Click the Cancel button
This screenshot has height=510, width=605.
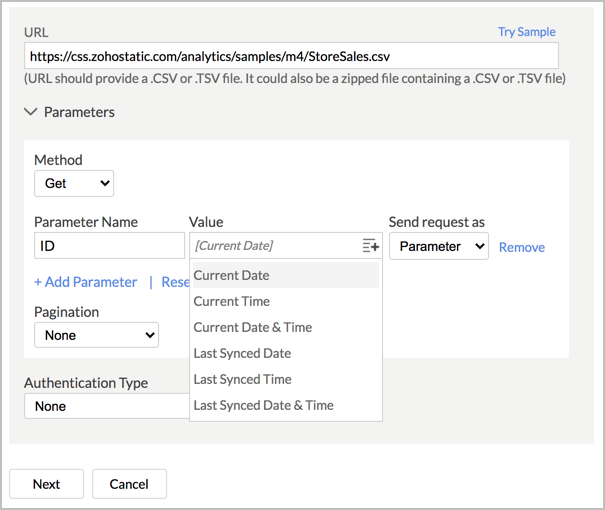pyautogui.click(x=129, y=484)
